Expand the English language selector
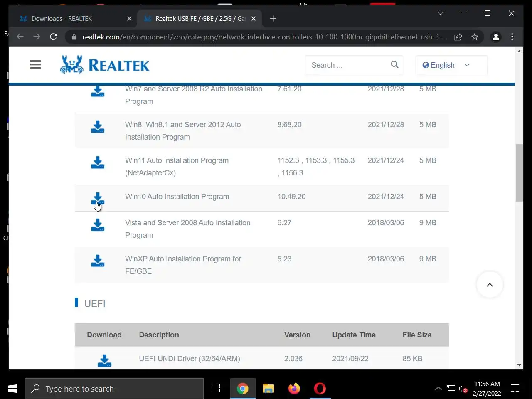532x399 pixels. 451,65
